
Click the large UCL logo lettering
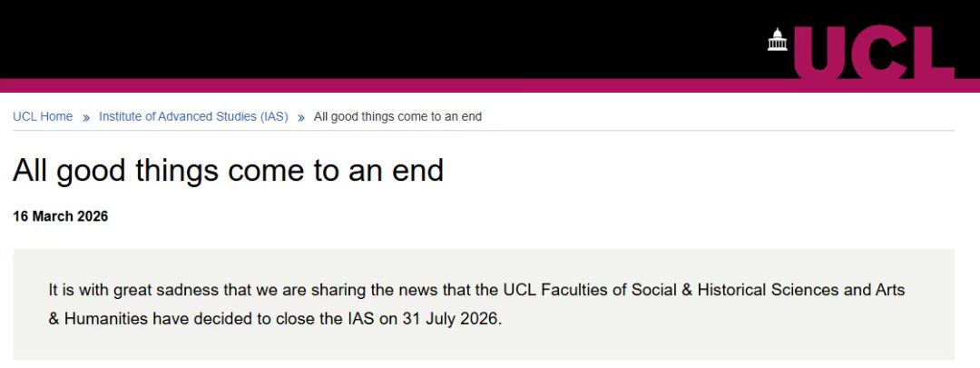click(874, 53)
